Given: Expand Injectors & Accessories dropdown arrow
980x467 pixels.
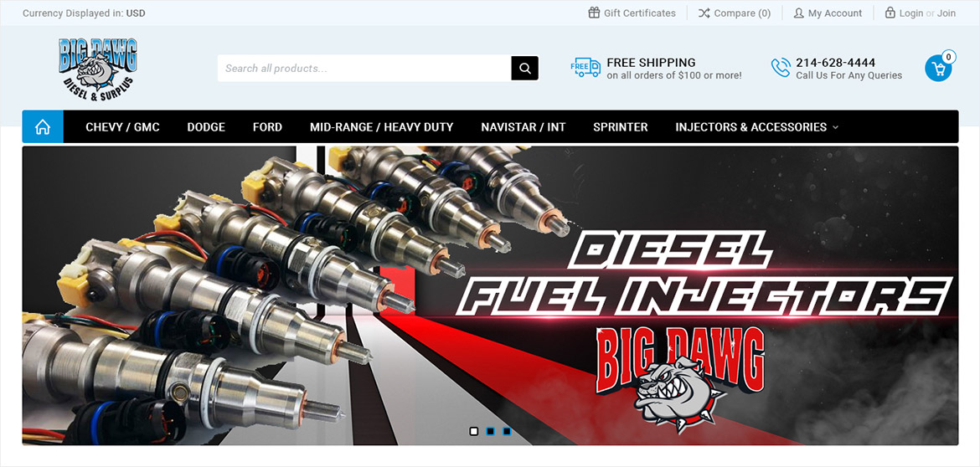Looking at the screenshot, I should click(x=836, y=127).
